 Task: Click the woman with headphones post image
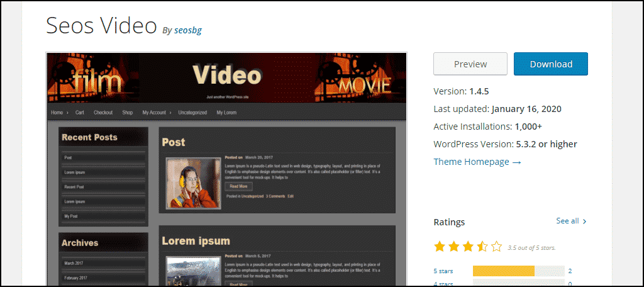click(194, 183)
